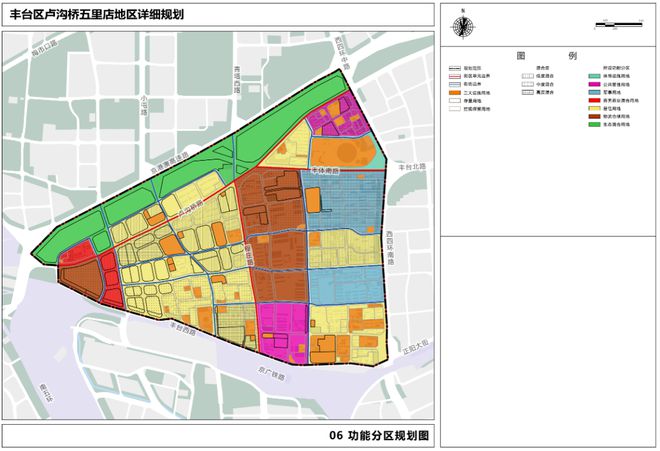Viewport: 660px width, 451px height.
Task: Click the 图例 legend heading
Action: [x=547, y=56]
